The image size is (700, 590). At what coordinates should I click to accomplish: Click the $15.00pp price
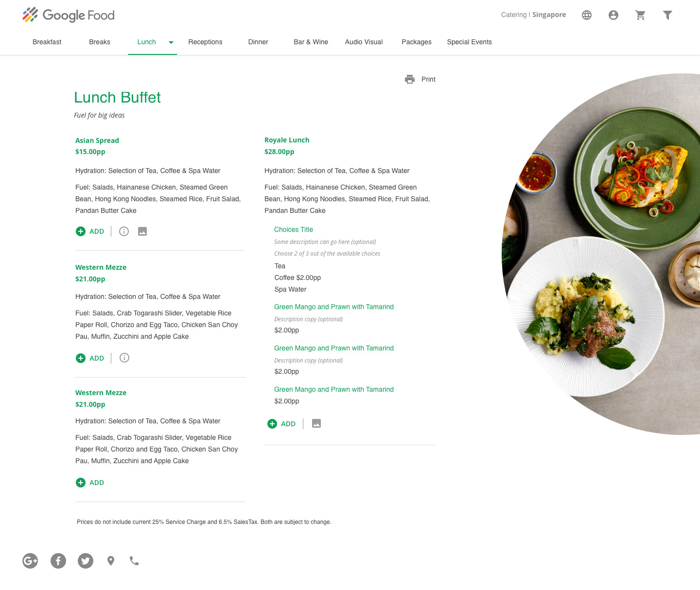point(90,152)
